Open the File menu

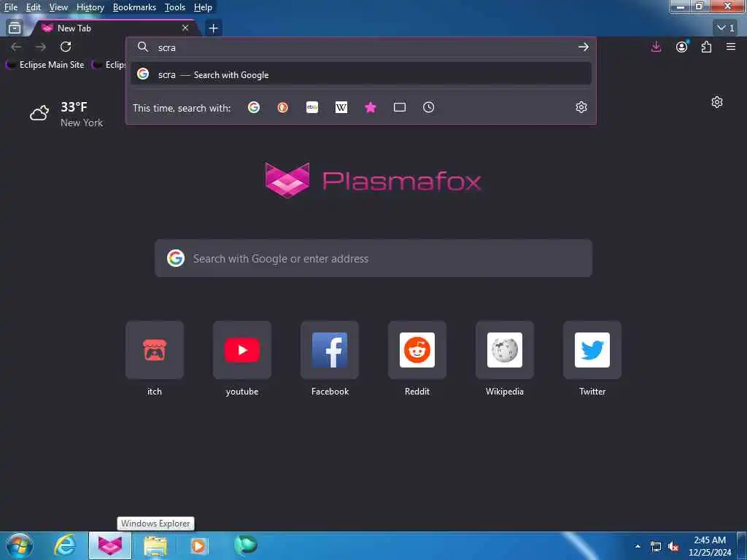tap(10, 7)
